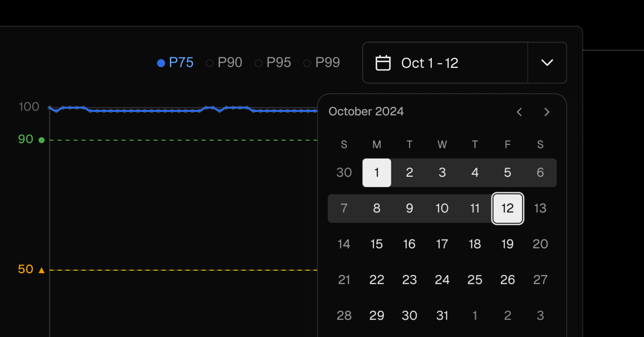Click the calendar icon in date field
644x337 pixels.
point(383,63)
